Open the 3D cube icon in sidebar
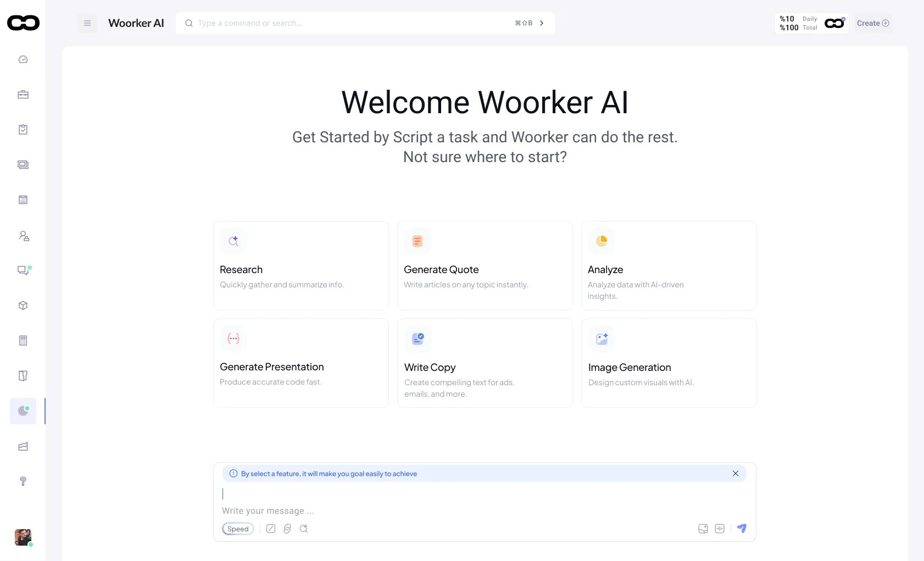The height and width of the screenshot is (561, 924). [x=23, y=306]
